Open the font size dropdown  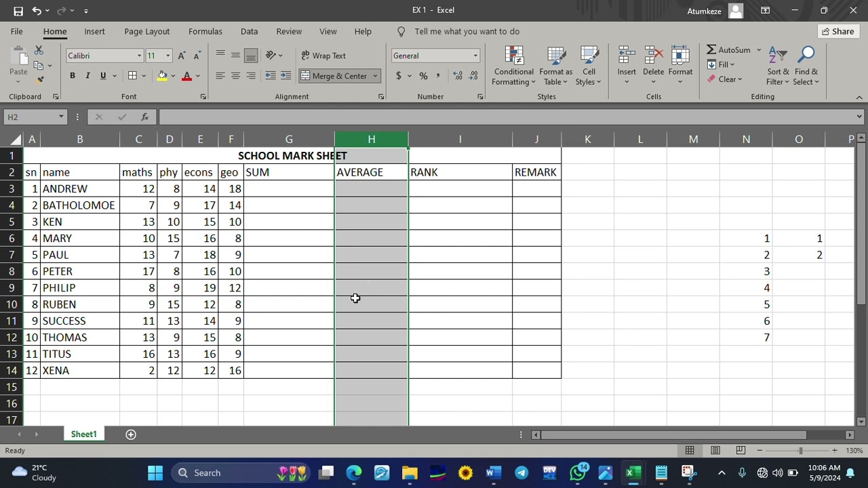(x=167, y=56)
